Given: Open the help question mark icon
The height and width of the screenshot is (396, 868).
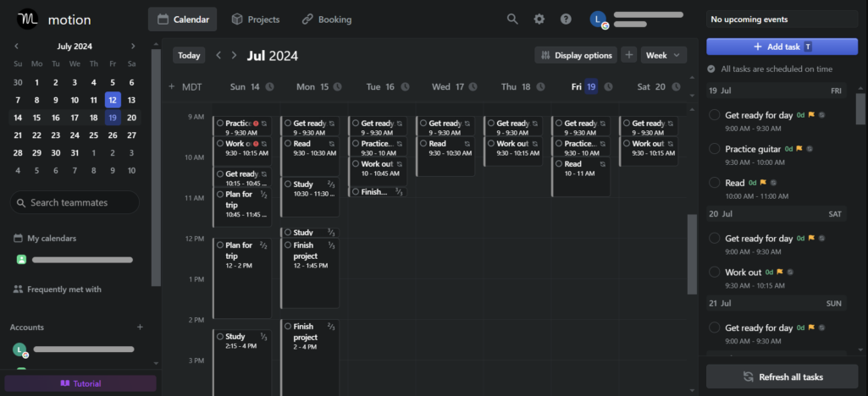Looking at the screenshot, I should [x=566, y=19].
